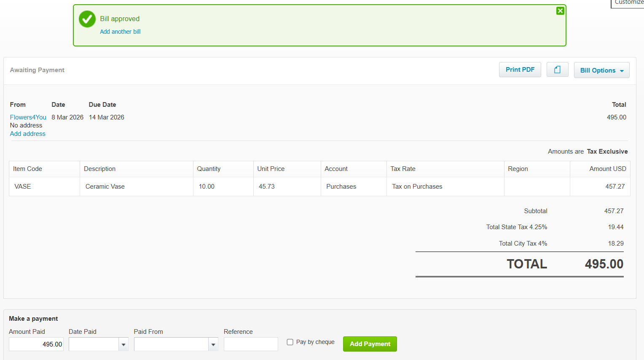Click the Add another bill link
644x360 pixels.
click(120, 32)
